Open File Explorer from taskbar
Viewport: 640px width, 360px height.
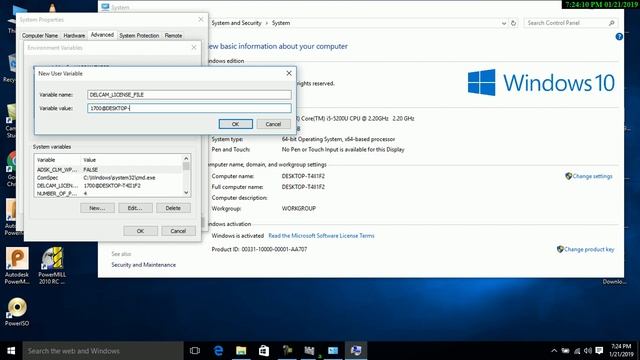point(241,351)
